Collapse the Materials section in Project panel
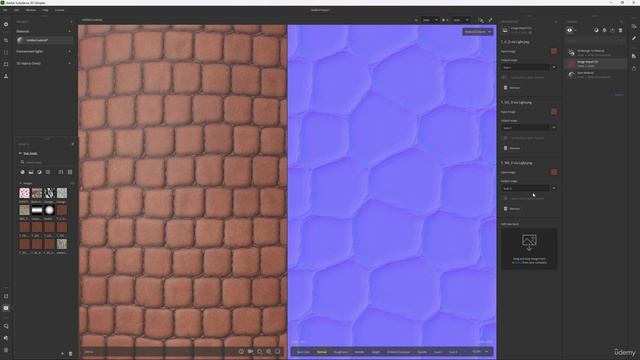This screenshot has height=360, width=640. 69,31
